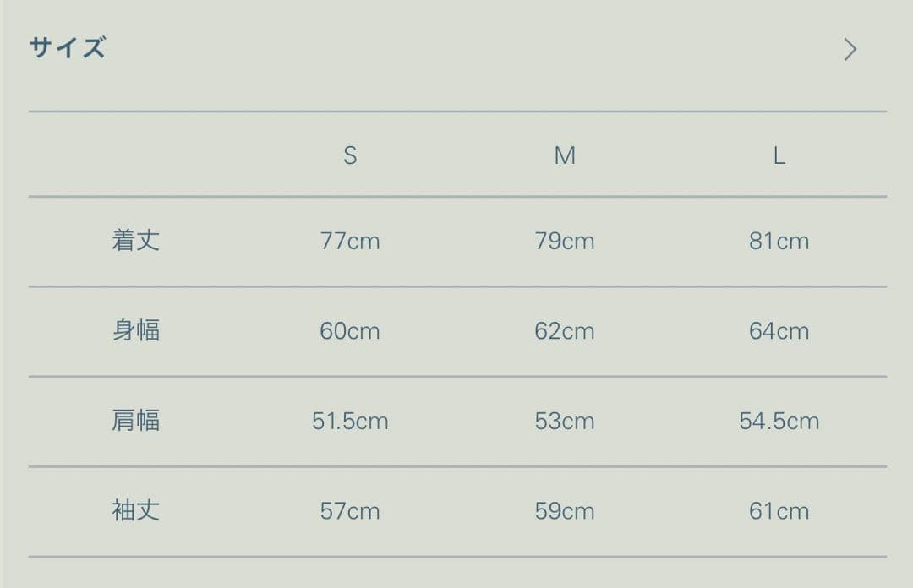This screenshot has width=913, height=588.
Task: Click the 51.5cm shoulder width cell
Action: [x=350, y=421]
